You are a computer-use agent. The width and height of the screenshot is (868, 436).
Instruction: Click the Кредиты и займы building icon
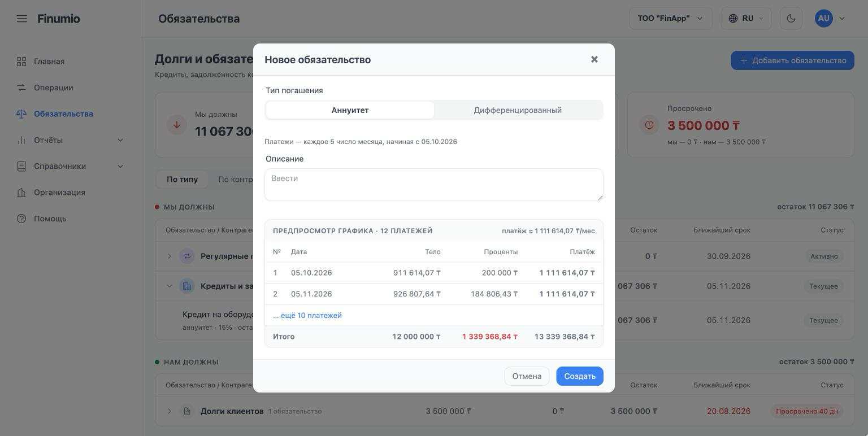(186, 286)
